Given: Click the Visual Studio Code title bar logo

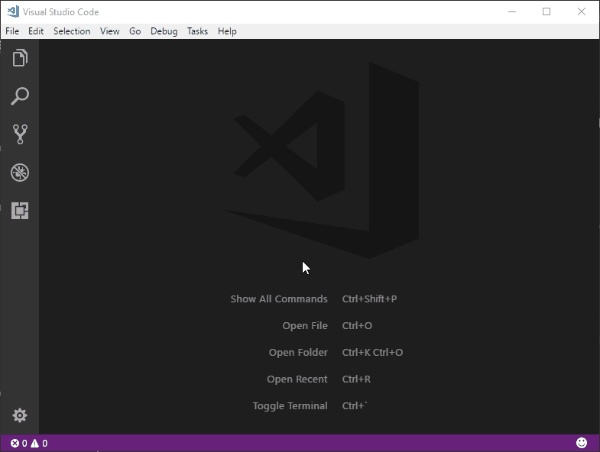Looking at the screenshot, I should (x=13, y=11).
